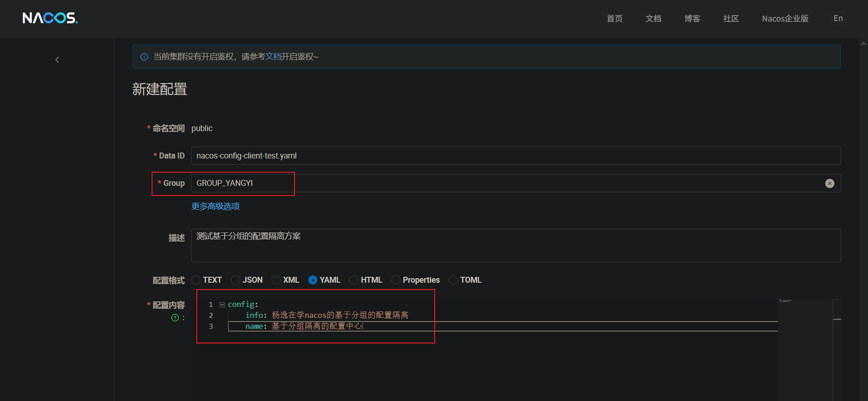Viewport: 868px width, 401px height.
Task: Switch language with the En button
Action: pos(838,18)
